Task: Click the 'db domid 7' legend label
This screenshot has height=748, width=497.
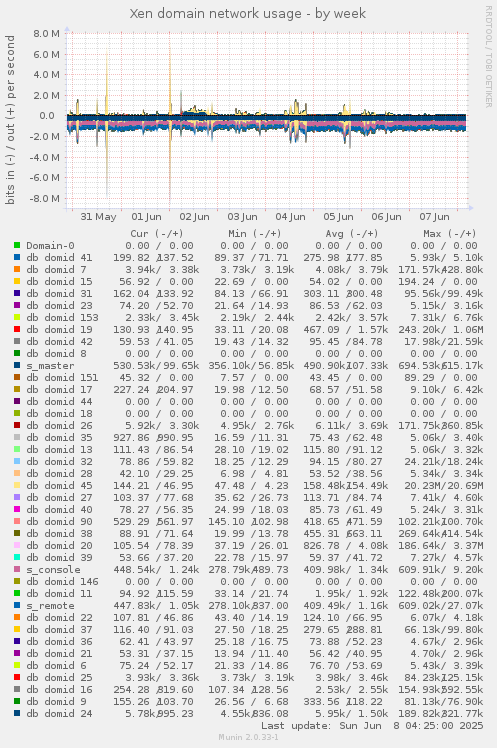Action: point(56,270)
